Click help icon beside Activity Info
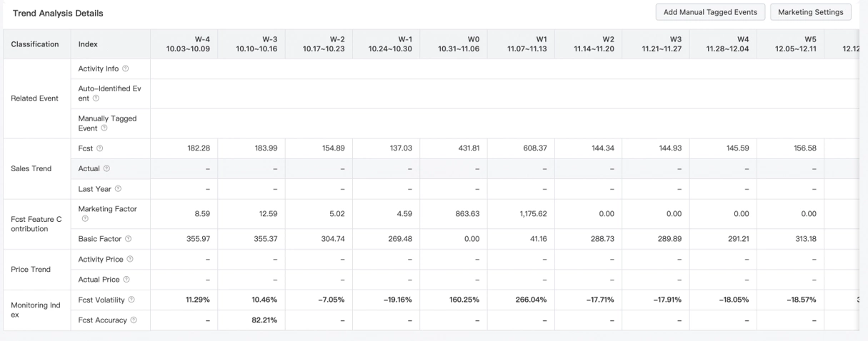868x341 pixels. 126,68
